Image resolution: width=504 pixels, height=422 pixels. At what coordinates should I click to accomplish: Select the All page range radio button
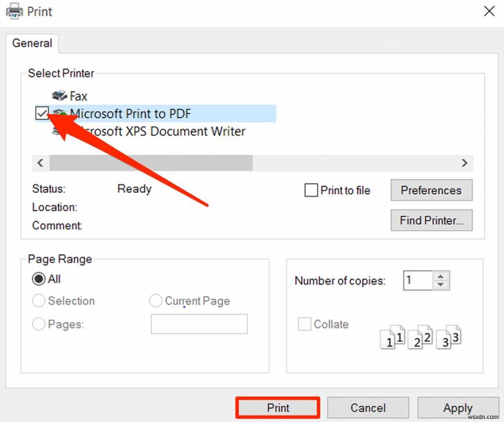[x=38, y=279]
